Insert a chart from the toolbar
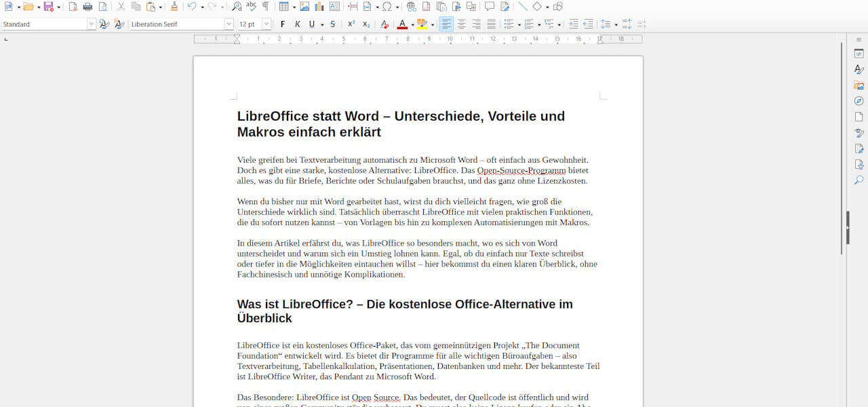Screen dimensions: 868x407 319,7
